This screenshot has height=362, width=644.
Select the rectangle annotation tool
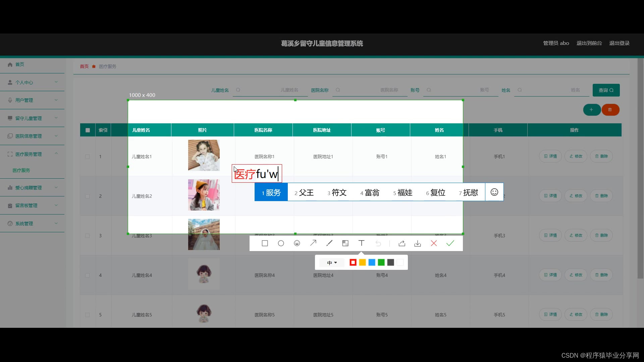point(265,243)
